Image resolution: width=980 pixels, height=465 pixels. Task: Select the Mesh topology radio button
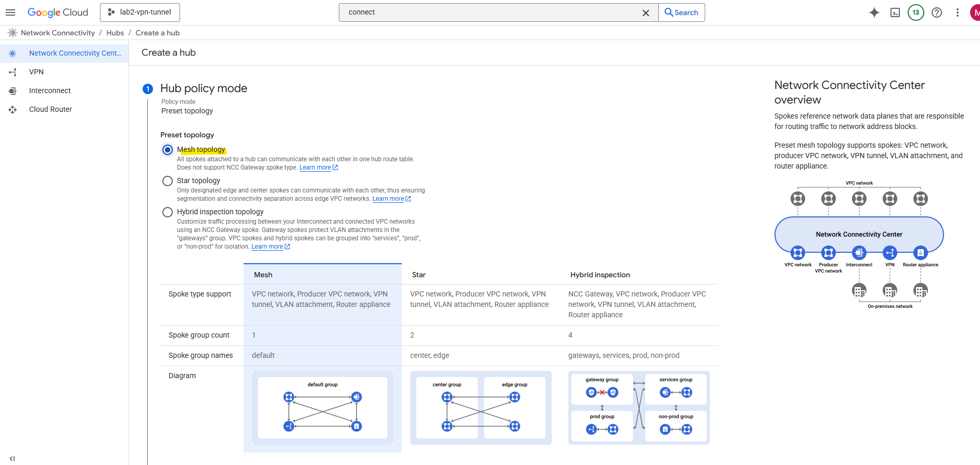click(168, 150)
